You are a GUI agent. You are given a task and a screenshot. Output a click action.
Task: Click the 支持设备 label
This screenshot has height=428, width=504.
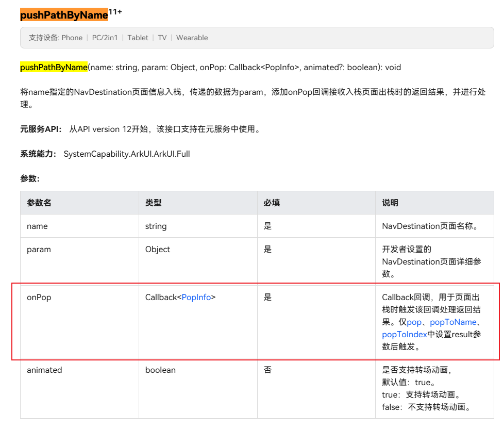[44, 38]
